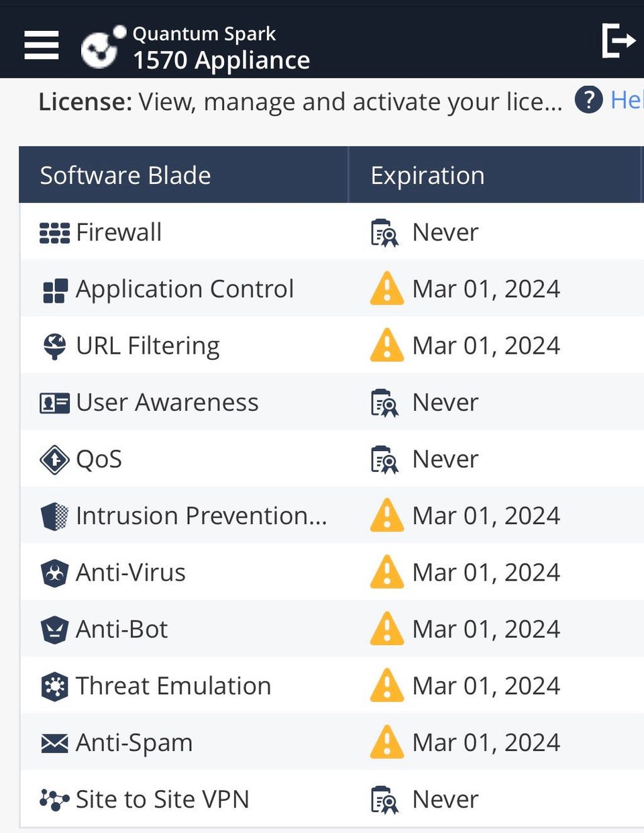The height and width of the screenshot is (833, 644).
Task: Click the Anti-Spam envelope icon
Action: coord(54,743)
